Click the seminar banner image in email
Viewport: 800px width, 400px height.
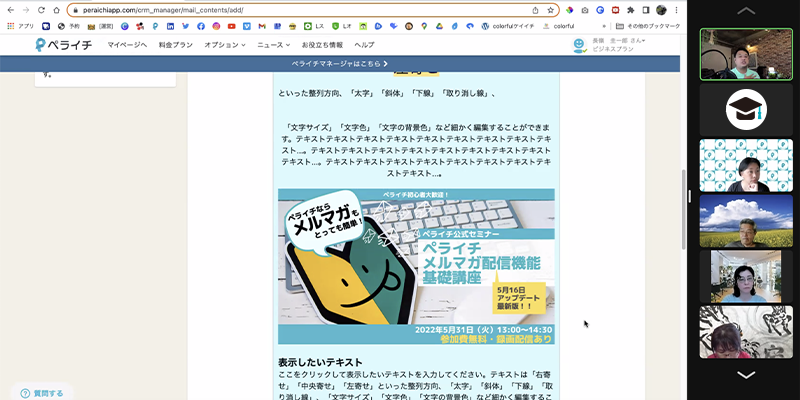417,267
